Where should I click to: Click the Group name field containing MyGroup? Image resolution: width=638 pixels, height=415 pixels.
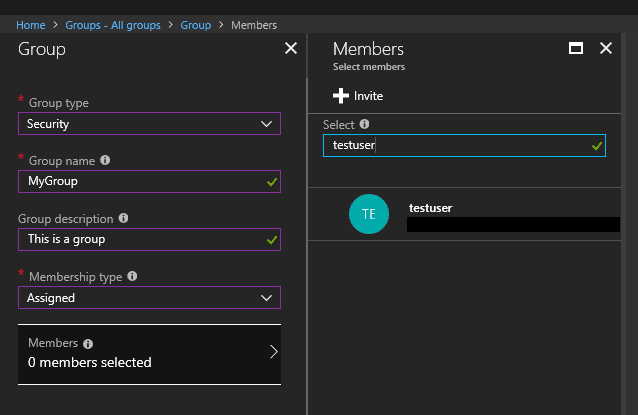click(140, 181)
